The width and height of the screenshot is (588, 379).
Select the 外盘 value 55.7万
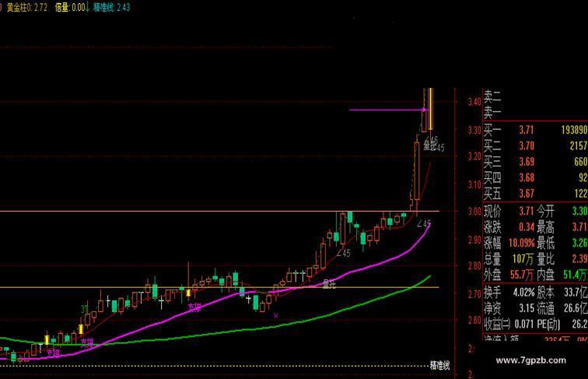click(522, 275)
